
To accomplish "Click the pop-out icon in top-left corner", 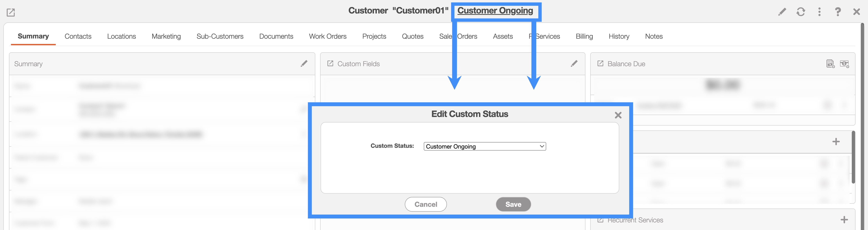I will (11, 13).
